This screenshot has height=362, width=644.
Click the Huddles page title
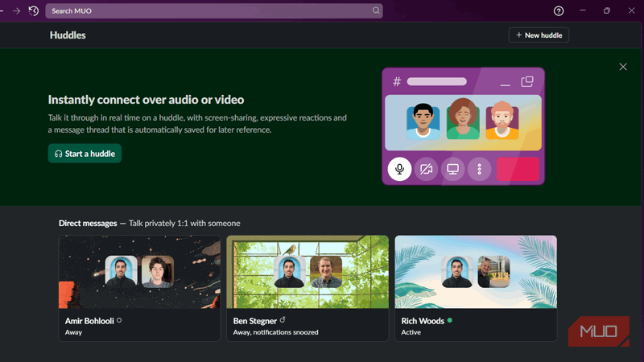tap(68, 35)
